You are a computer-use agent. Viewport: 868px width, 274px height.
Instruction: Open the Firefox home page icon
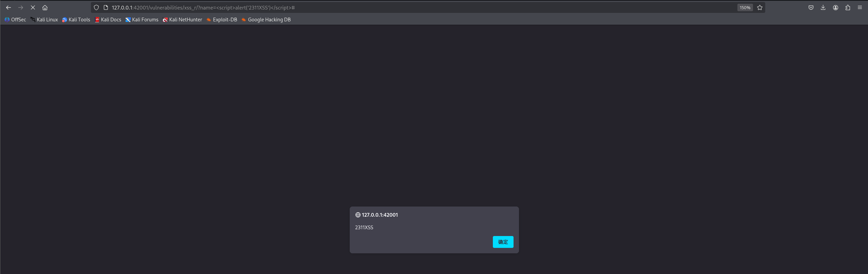click(x=45, y=7)
